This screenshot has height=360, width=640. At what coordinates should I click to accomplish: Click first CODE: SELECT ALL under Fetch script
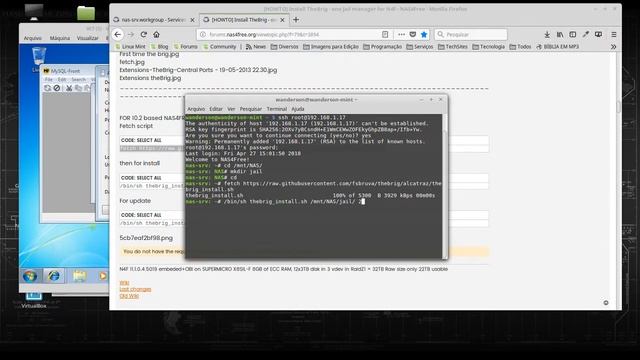[141, 140]
